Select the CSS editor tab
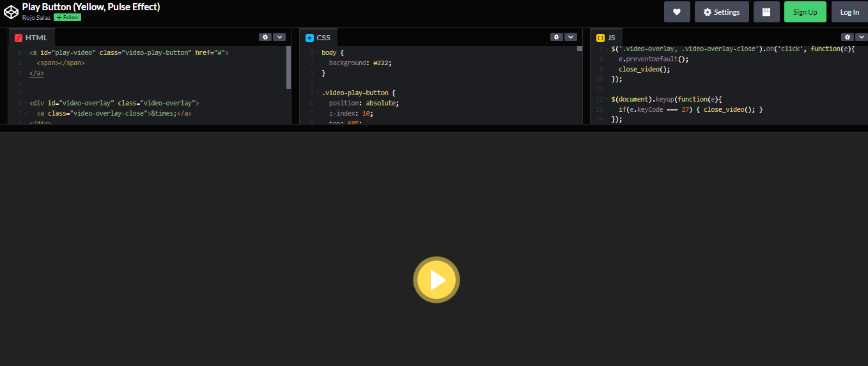The width and height of the screenshot is (868, 366). click(318, 38)
